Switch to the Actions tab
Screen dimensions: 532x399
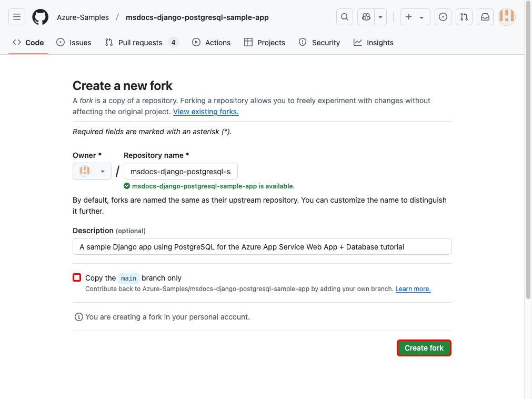click(x=211, y=43)
